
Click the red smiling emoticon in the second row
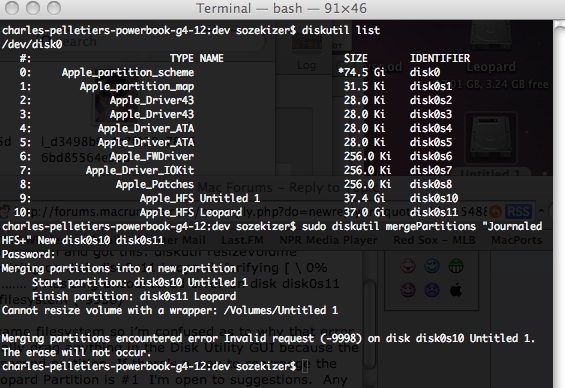408,290
